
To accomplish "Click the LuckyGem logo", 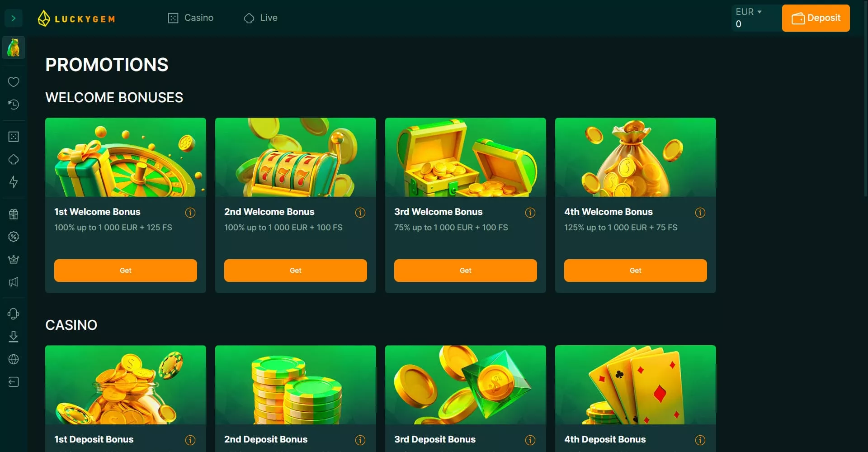I will (76, 19).
